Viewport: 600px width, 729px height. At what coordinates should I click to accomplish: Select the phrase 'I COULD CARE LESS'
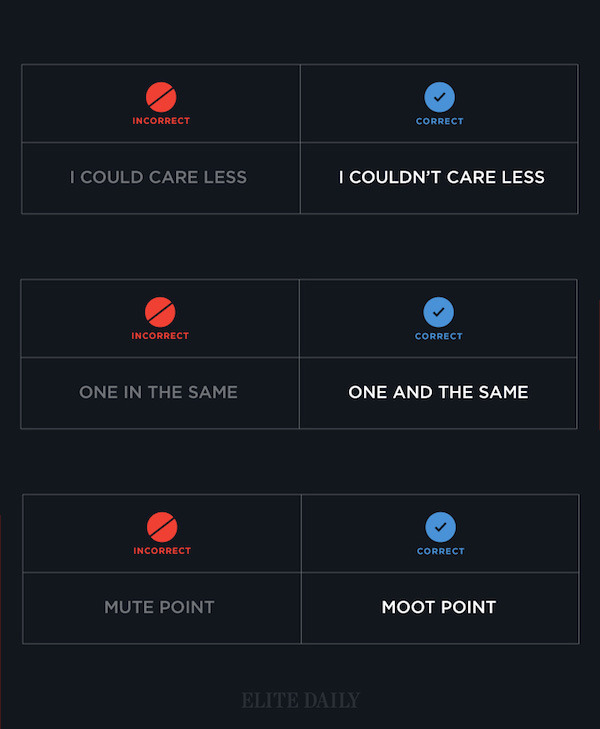[158, 177]
